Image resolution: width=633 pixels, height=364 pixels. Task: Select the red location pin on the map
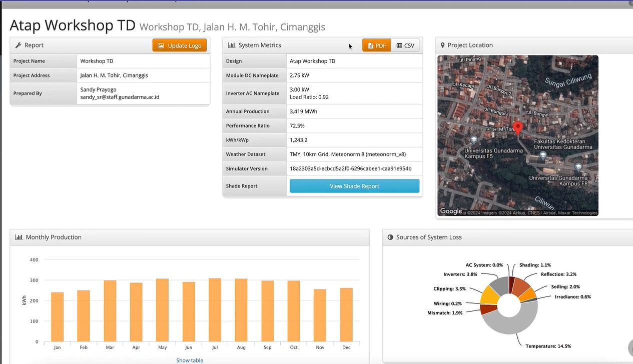(x=518, y=127)
